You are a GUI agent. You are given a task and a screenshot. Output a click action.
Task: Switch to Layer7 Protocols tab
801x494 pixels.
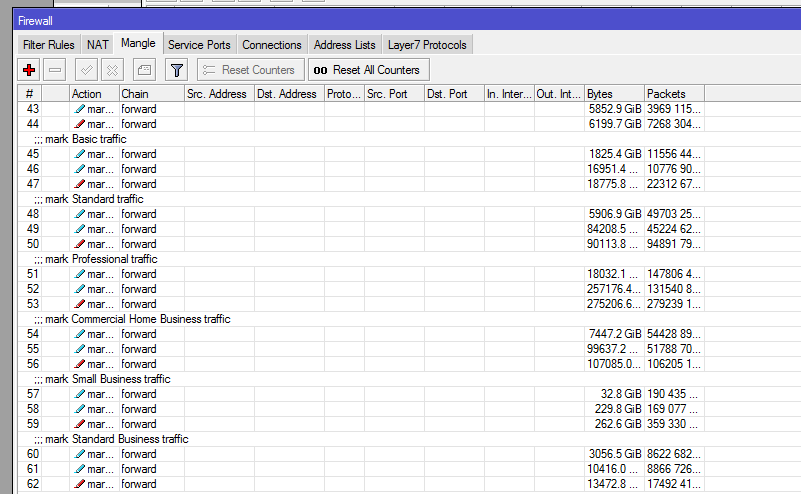427,45
